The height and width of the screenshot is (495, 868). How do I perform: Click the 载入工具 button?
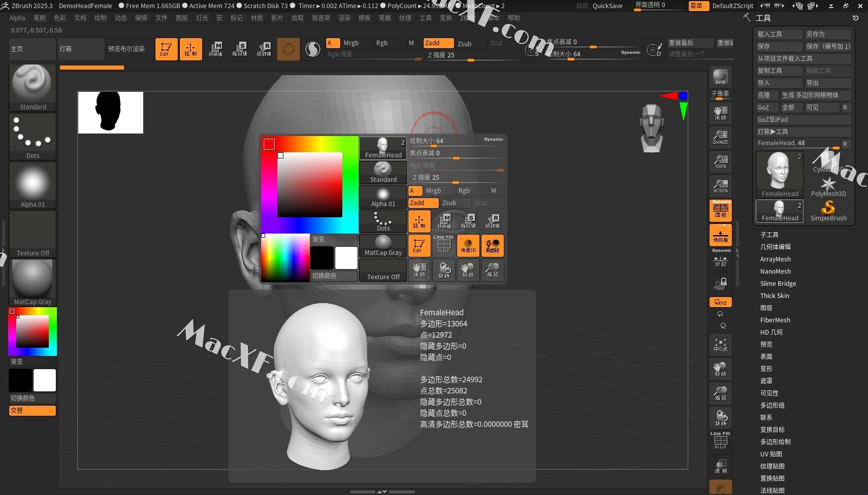[779, 34]
